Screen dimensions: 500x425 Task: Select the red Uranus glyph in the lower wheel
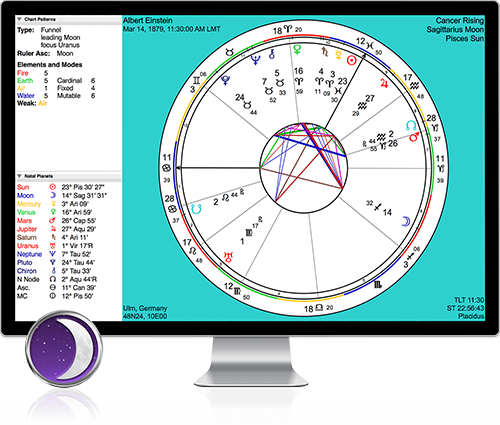(x=229, y=257)
